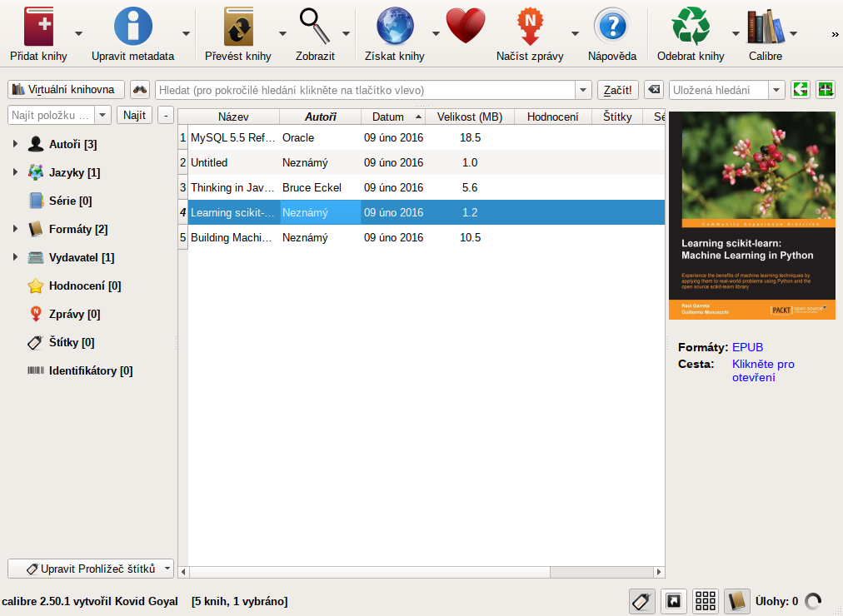Open advanced search binoculars icon

coord(140,90)
